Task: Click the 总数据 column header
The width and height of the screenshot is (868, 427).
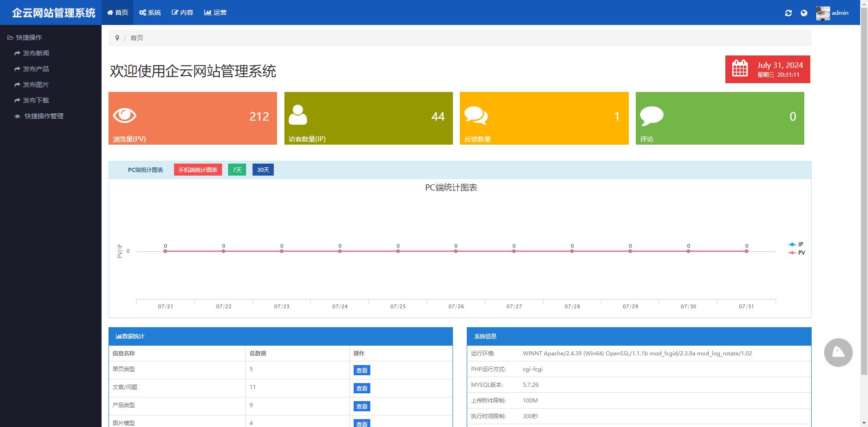Action: (x=258, y=354)
